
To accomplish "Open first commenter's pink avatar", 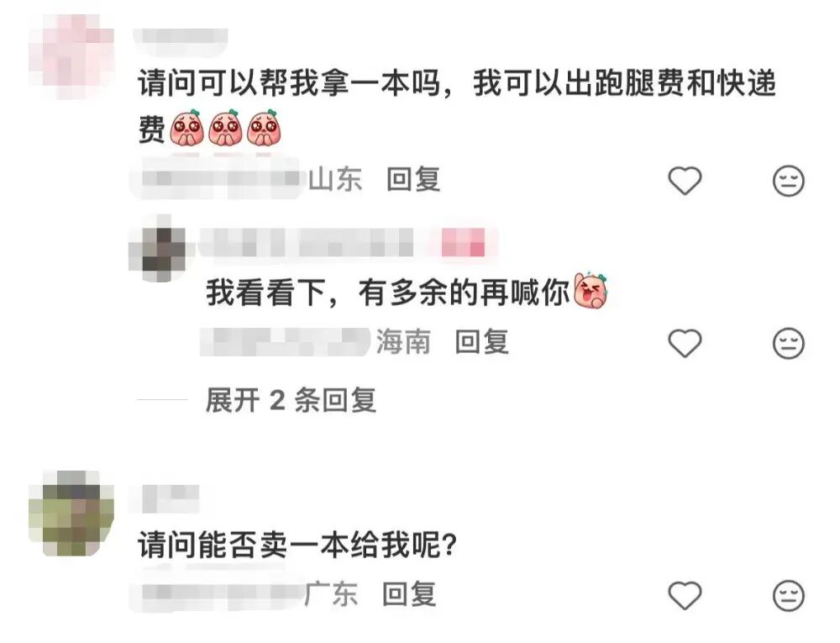I will (x=71, y=57).
